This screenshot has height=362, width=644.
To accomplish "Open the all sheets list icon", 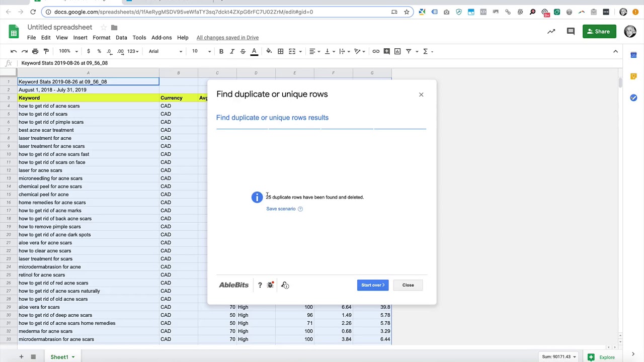I will [33, 357].
